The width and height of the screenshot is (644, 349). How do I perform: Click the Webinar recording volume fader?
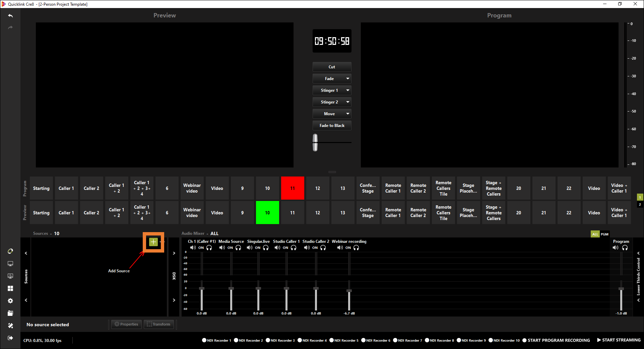click(x=349, y=291)
